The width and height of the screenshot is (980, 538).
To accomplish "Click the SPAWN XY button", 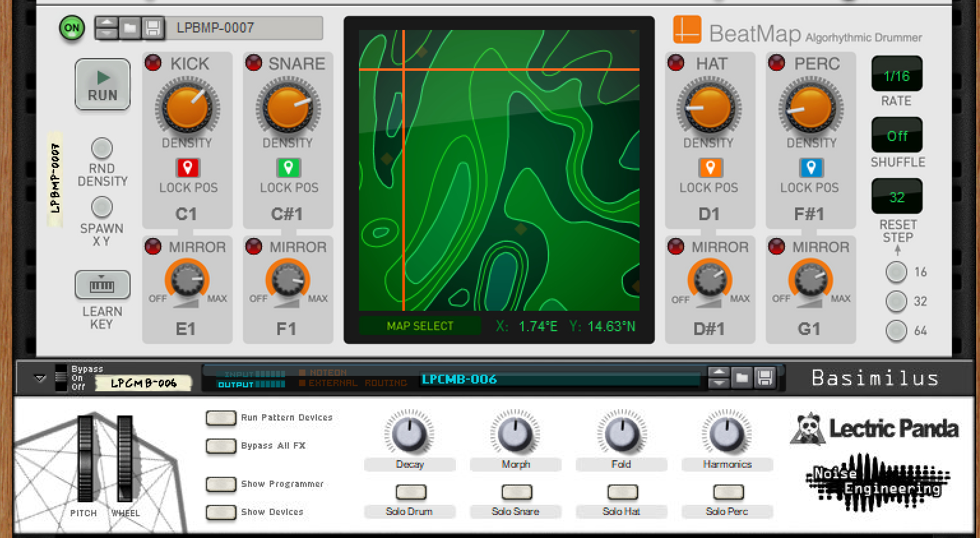I will [x=102, y=207].
